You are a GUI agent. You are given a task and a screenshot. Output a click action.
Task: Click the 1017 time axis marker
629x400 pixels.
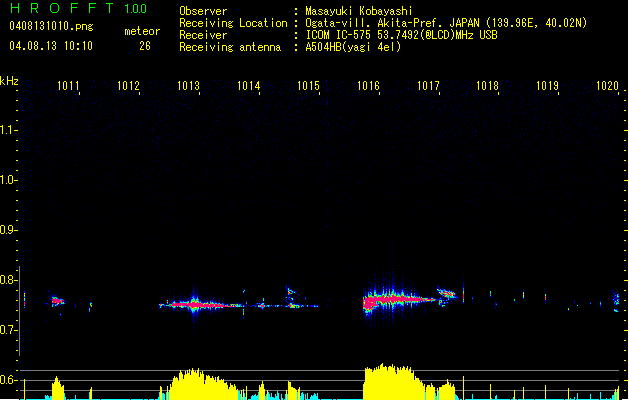[428, 86]
